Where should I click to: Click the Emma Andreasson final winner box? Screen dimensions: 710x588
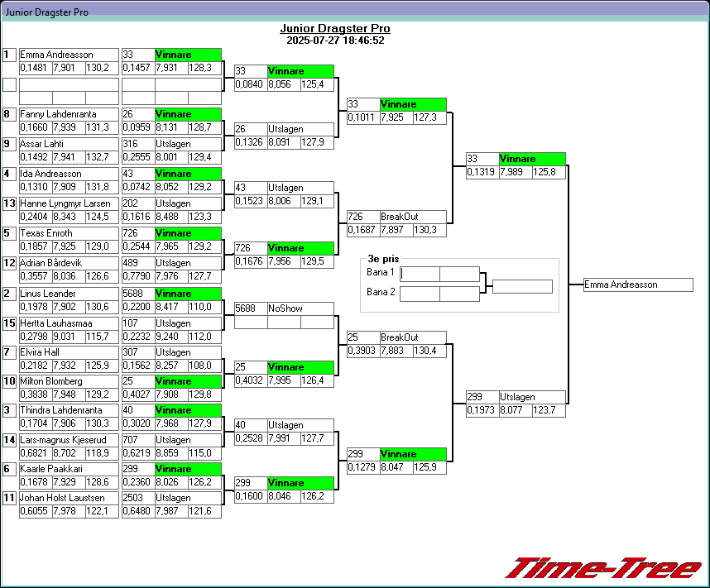[637, 284]
